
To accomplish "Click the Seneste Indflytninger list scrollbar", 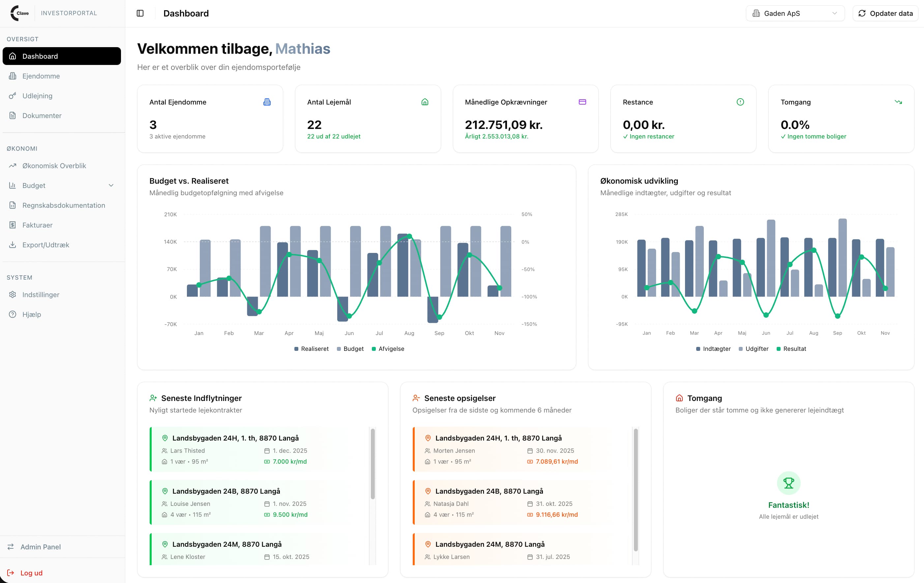I will tap(372, 464).
